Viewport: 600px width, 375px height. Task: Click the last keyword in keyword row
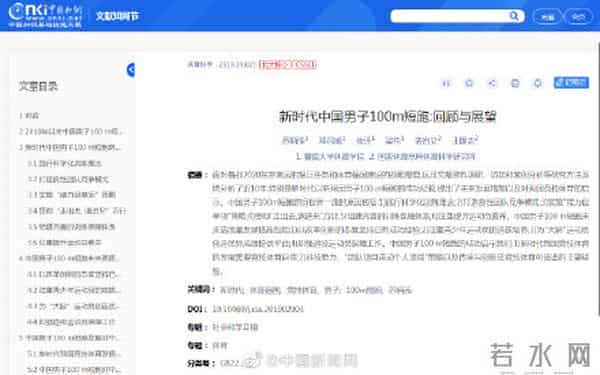click(x=400, y=290)
